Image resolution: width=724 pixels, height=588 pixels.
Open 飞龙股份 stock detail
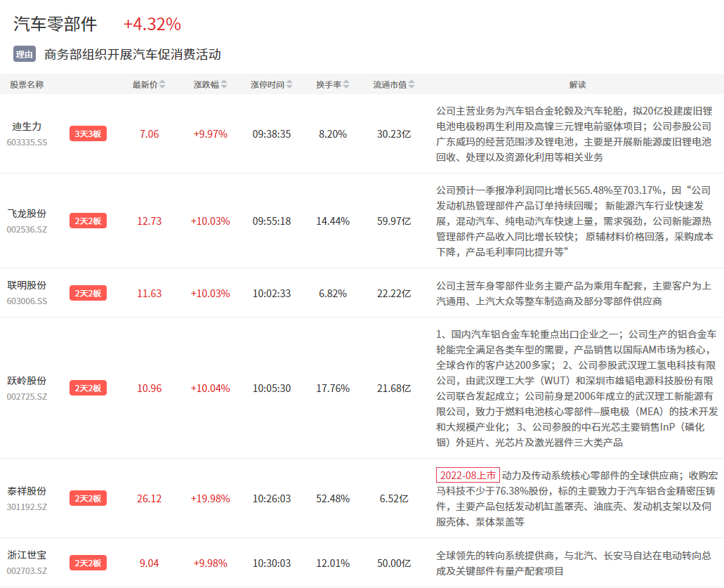point(27,214)
